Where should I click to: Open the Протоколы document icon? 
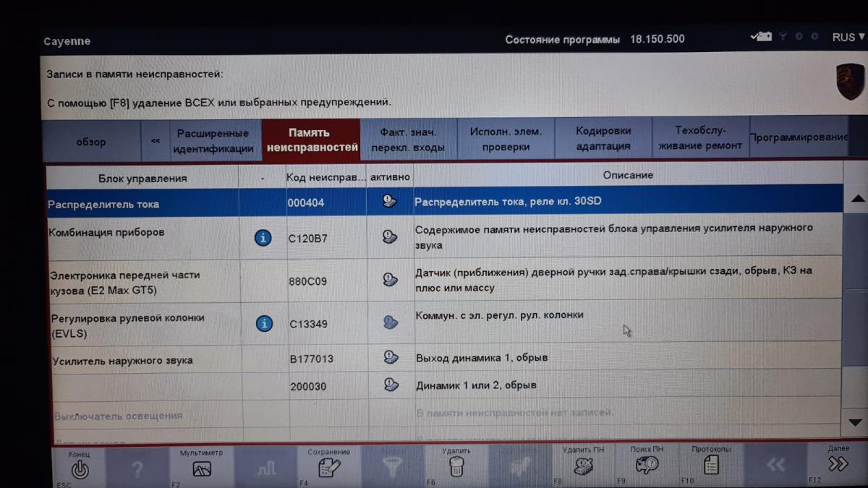point(711,465)
